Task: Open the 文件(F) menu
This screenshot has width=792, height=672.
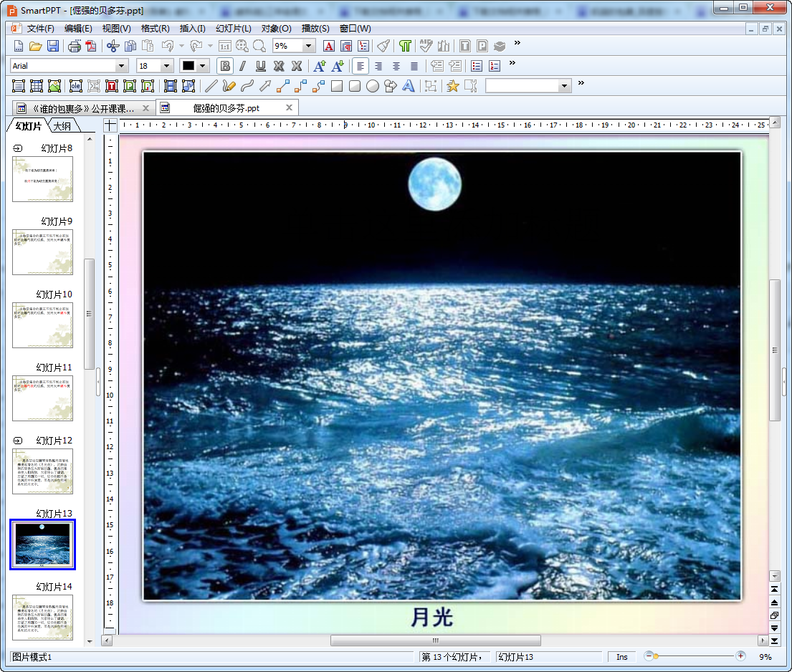Action: pyautogui.click(x=40, y=29)
